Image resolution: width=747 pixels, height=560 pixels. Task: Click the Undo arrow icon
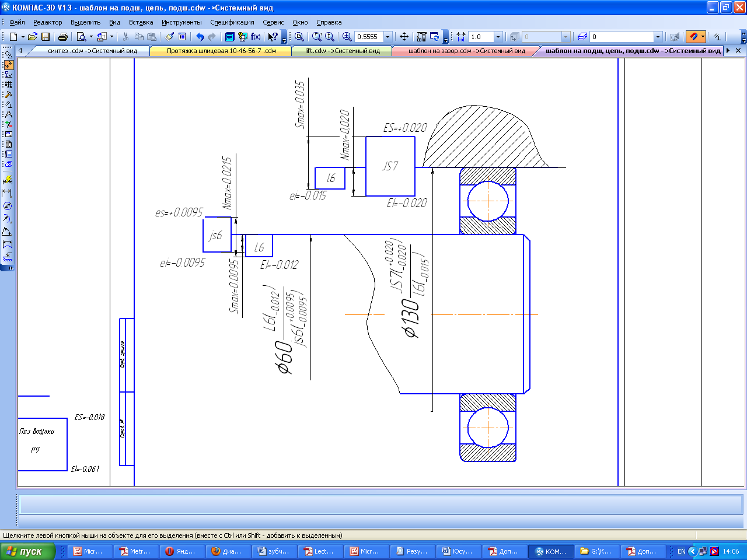[200, 37]
